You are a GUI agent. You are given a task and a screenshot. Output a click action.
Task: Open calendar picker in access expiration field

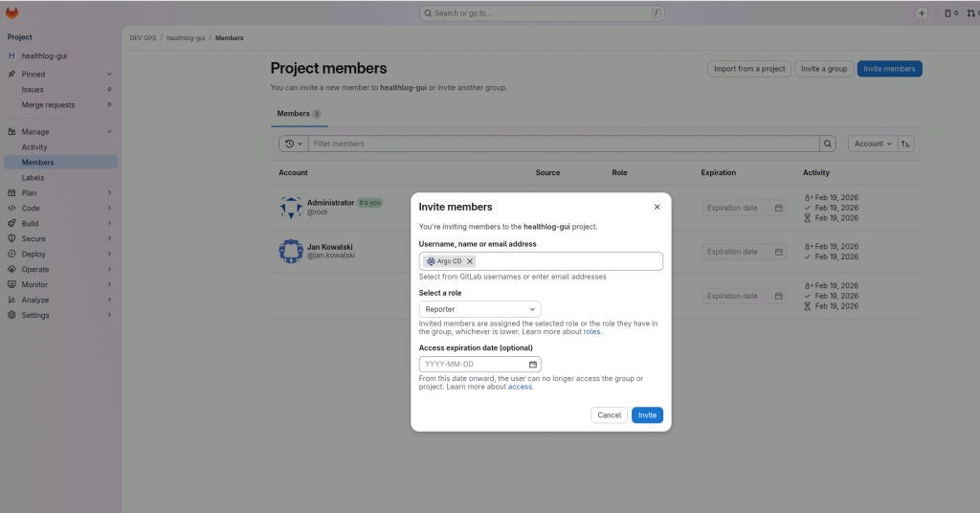[x=533, y=365]
